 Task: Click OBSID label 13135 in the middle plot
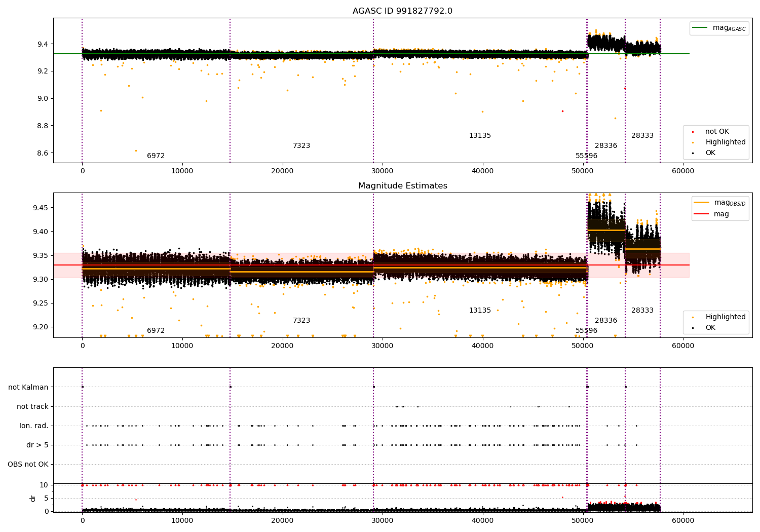click(x=480, y=311)
